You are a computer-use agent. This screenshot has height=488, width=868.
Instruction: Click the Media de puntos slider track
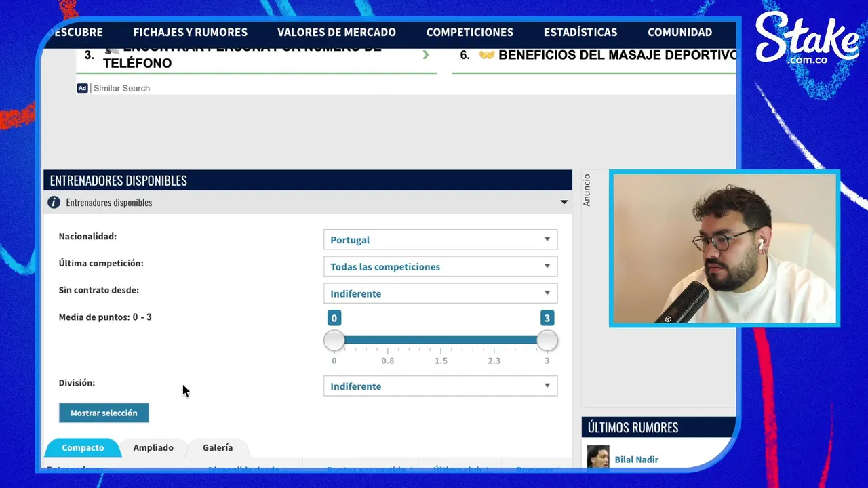click(x=441, y=340)
